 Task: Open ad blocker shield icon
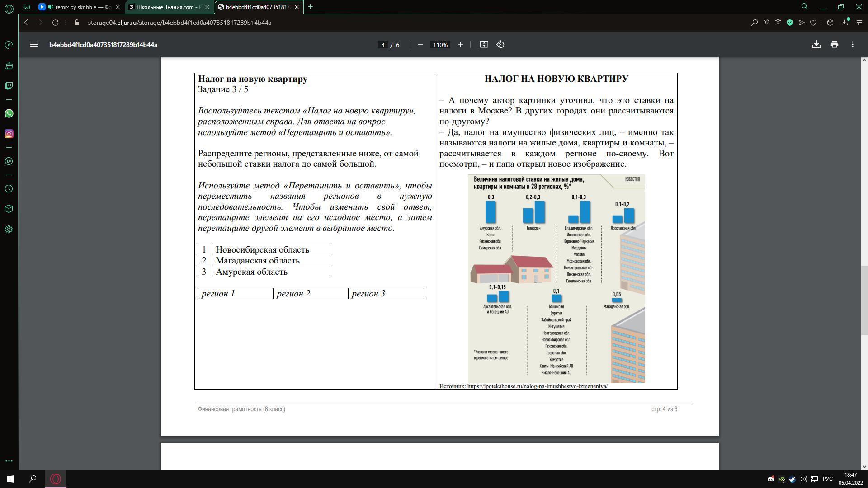790,23
